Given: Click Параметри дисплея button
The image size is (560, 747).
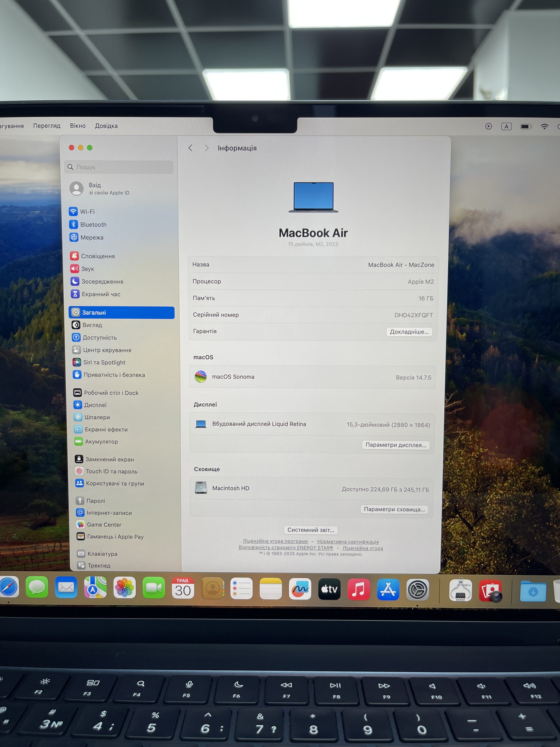Looking at the screenshot, I should [395, 445].
